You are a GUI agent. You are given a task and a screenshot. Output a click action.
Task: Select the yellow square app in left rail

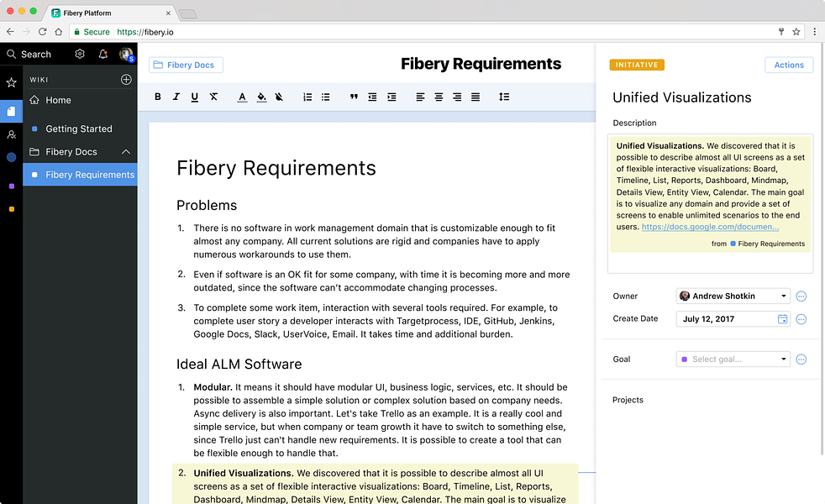12,209
